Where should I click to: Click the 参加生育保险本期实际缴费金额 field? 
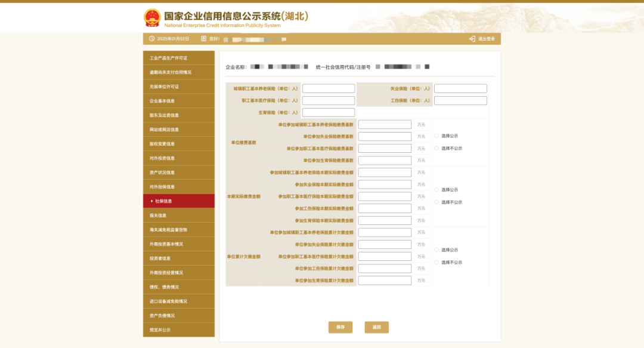pos(385,220)
